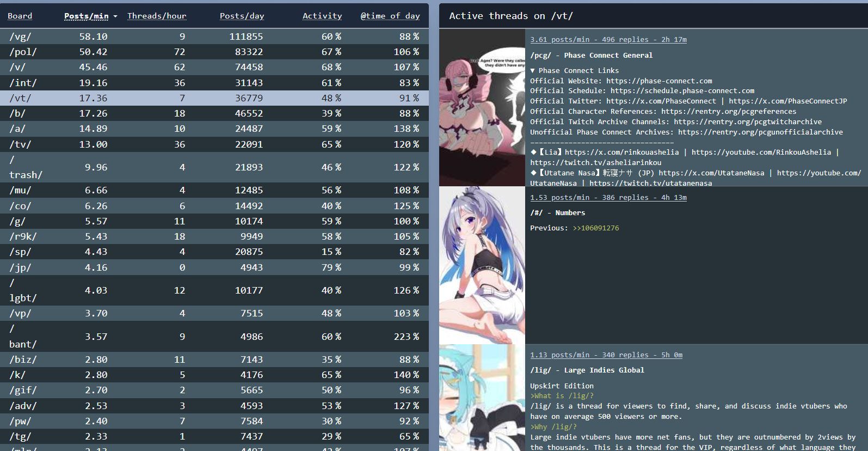Select the /a/ board row
Screen dimensions: 868x451
click(x=214, y=129)
